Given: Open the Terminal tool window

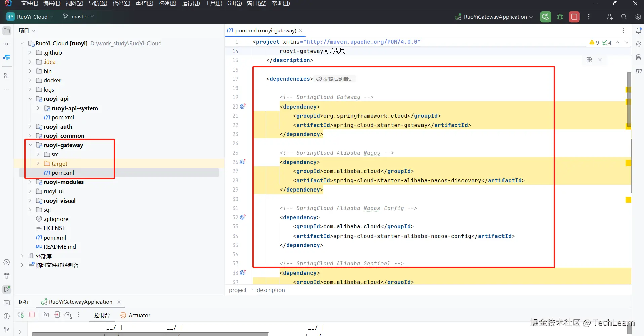Looking at the screenshot, I should (x=7, y=303).
